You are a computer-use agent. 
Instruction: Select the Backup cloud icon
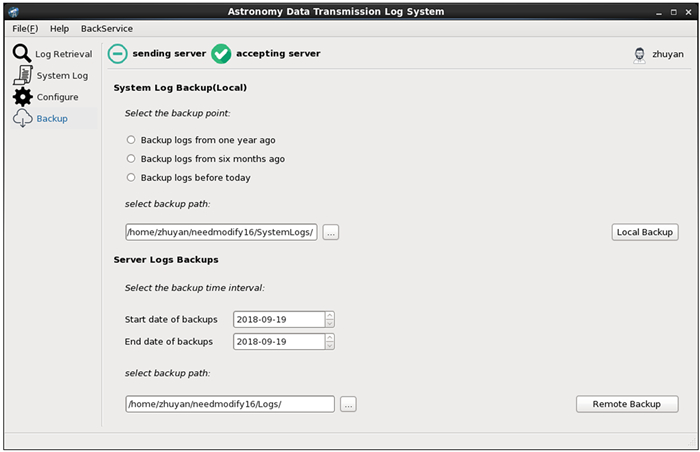click(x=22, y=119)
